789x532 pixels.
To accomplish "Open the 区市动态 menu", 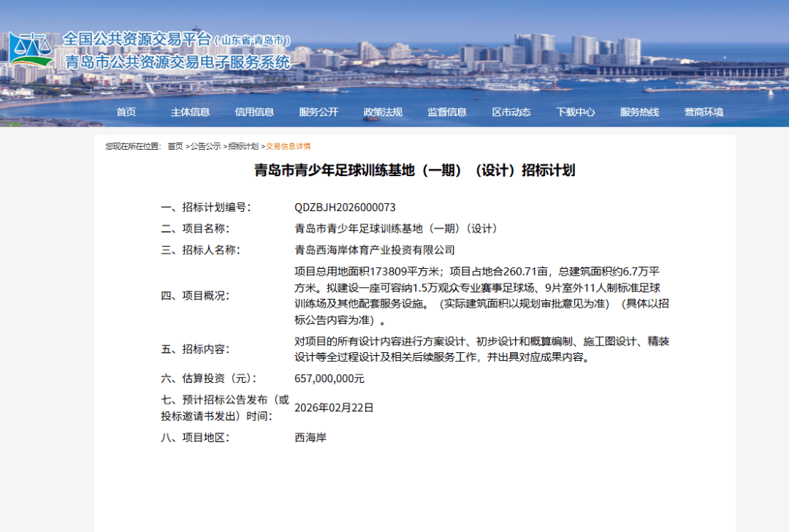I will coord(511,112).
